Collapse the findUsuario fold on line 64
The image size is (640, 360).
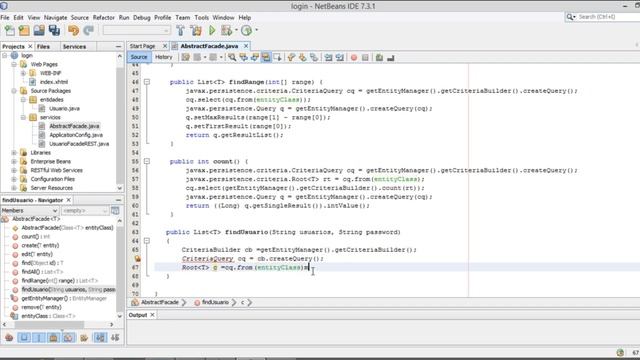[x=147, y=241]
